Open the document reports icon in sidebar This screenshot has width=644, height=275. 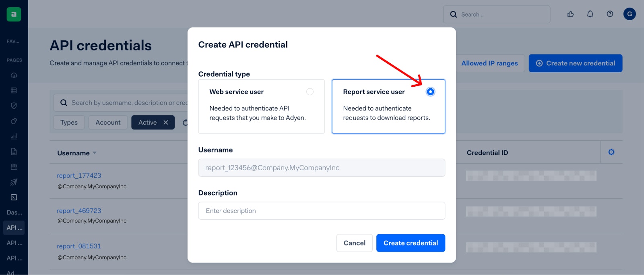tap(14, 152)
